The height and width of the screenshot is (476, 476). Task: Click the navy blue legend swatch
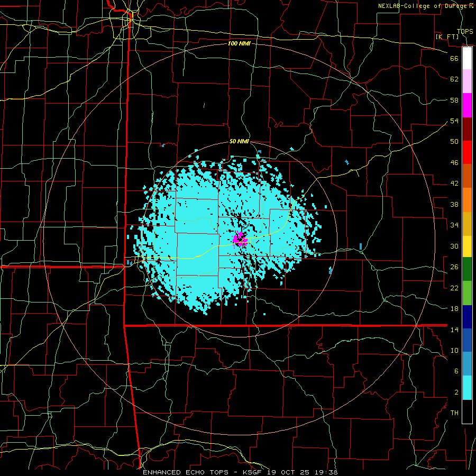point(467,317)
